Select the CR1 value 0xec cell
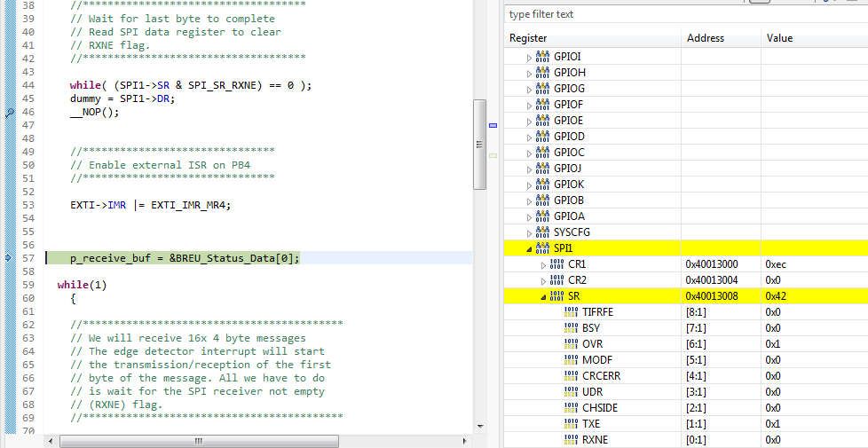The height and width of the screenshot is (448, 868). [x=814, y=264]
